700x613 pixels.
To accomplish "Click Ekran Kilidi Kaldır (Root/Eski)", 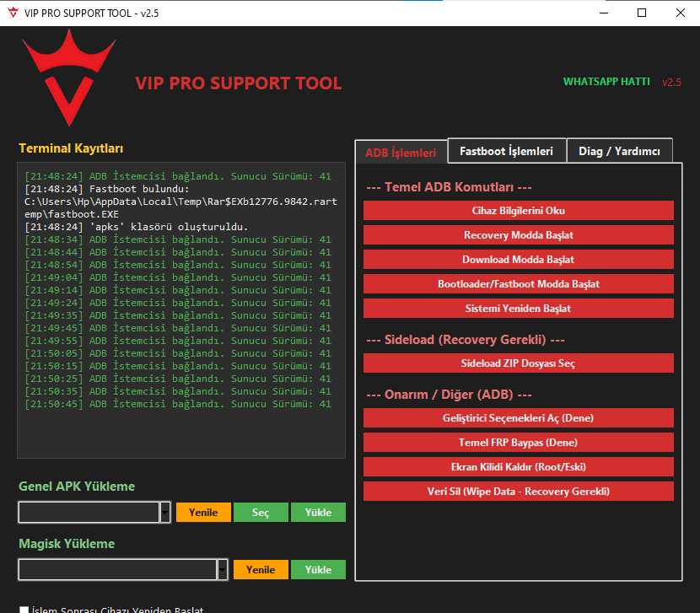I will [518, 466].
